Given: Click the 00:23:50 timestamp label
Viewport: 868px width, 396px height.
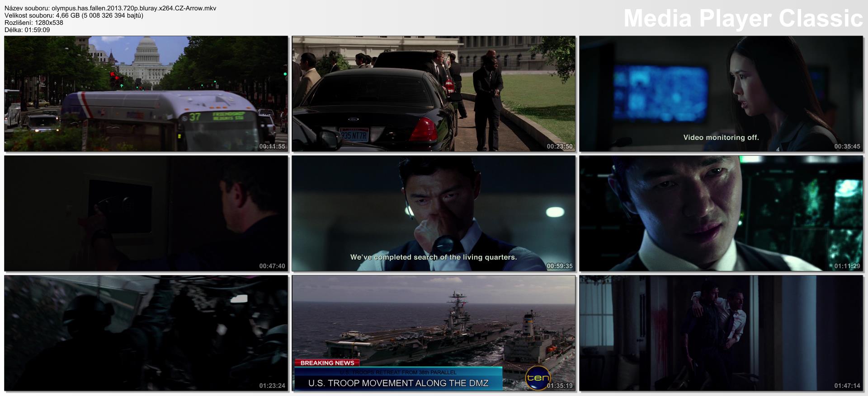Looking at the screenshot, I should 559,146.
